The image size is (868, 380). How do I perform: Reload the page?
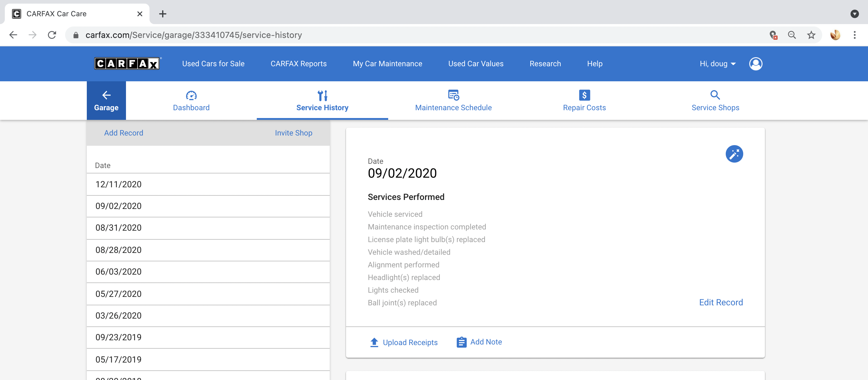(x=52, y=35)
